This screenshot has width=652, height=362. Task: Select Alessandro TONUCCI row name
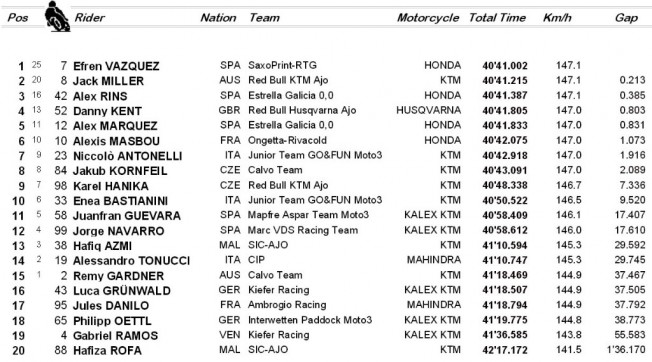pyautogui.click(x=131, y=261)
